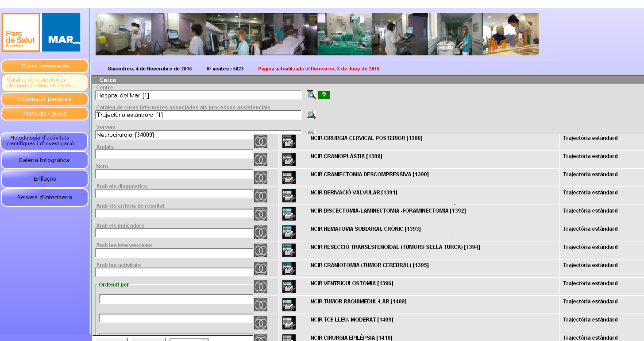The height and width of the screenshot is (341, 644).
Task: Open the search icon beside Trajectòria estàndard field
Action: (311, 114)
